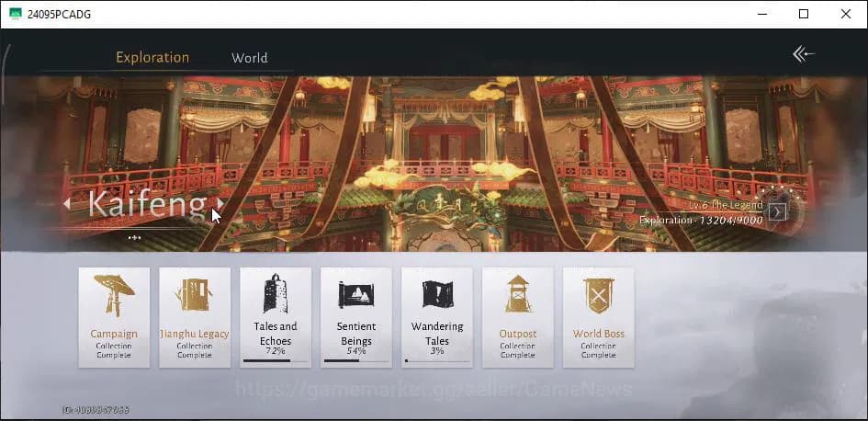Switch to the World tab
The width and height of the screenshot is (868, 421).
[250, 58]
